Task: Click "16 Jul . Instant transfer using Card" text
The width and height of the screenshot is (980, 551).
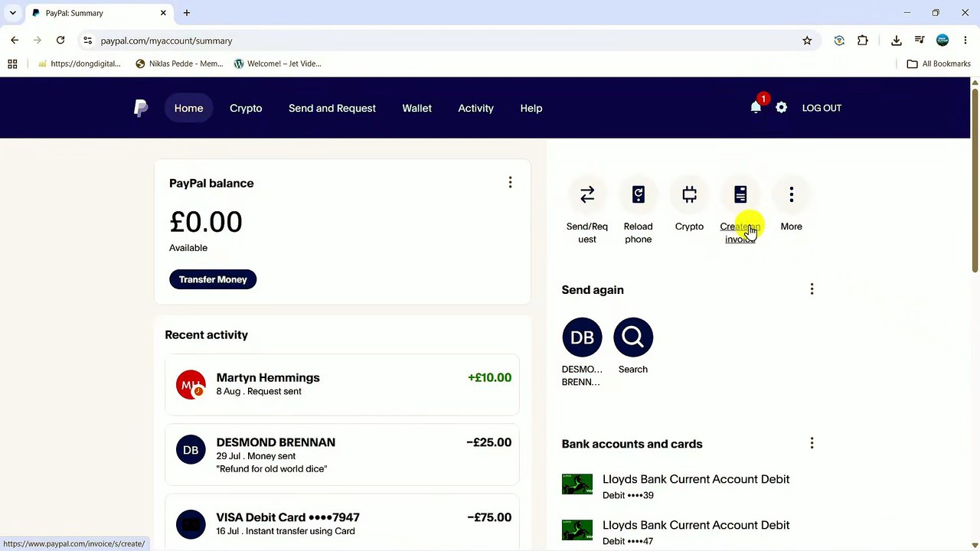Action: (x=285, y=531)
